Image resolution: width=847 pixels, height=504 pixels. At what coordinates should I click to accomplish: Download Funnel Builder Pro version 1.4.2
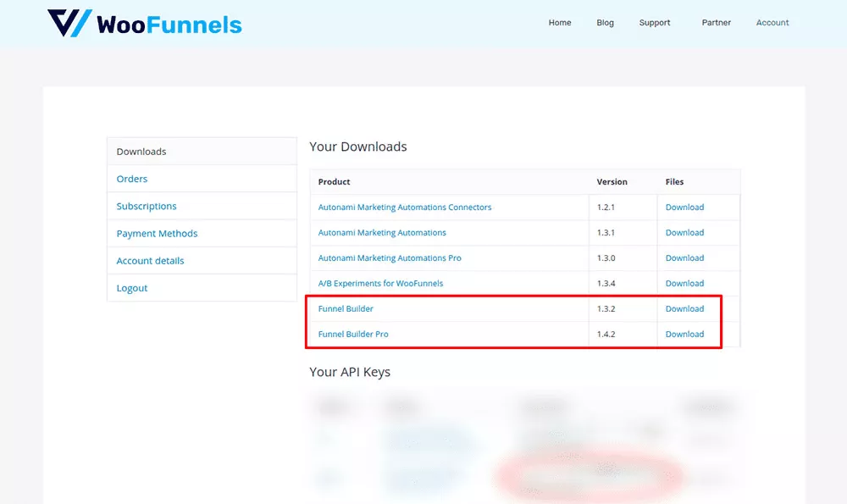684,334
